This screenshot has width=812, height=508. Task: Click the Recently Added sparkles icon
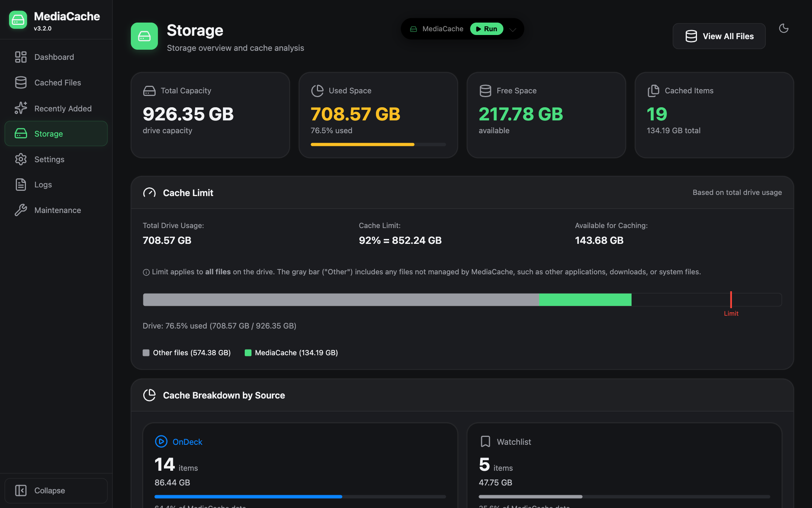click(21, 108)
